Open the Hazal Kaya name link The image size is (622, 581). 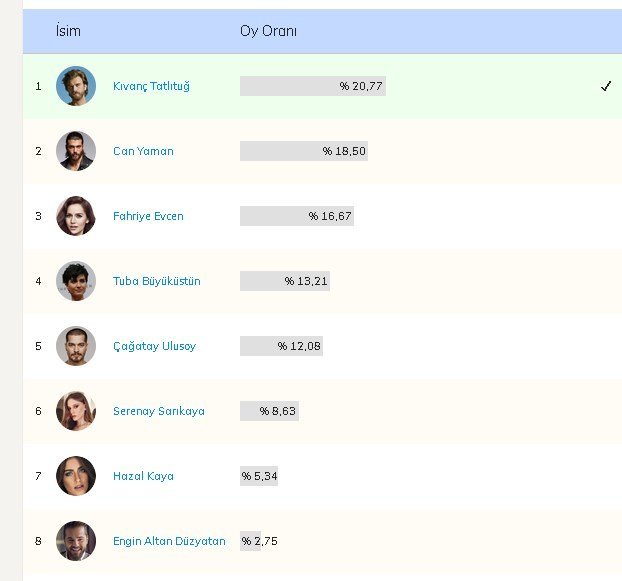coord(143,476)
